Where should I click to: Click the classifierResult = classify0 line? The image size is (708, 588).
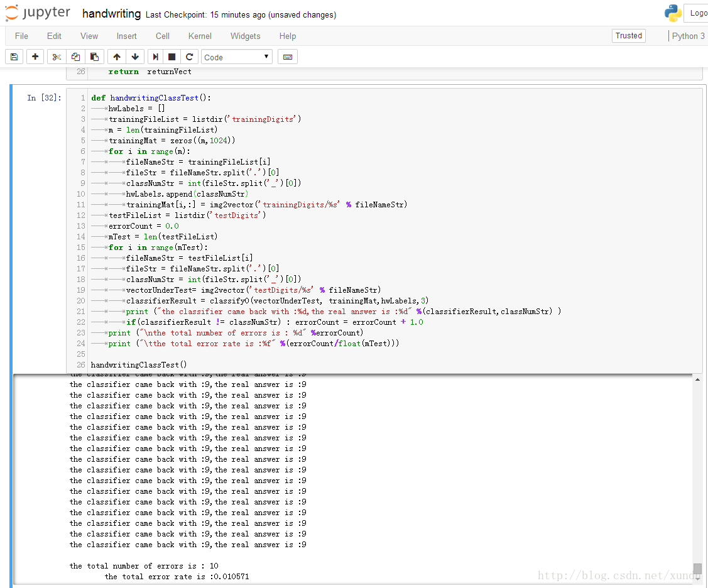click(277, 301)
